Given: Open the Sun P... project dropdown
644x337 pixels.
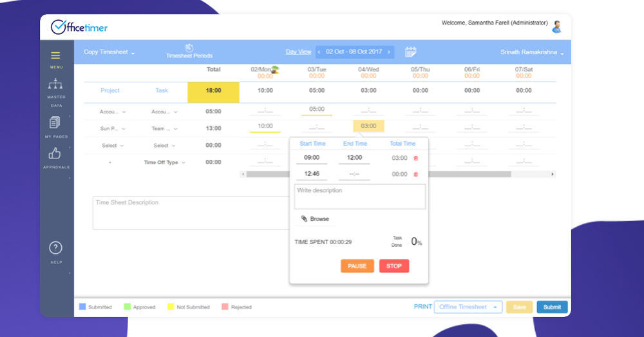Looking at the screenshot, I should pos(113,129).
